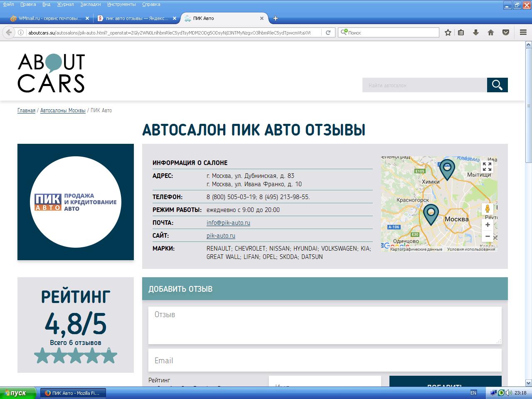Click the Найти автосалон search field

[425, 85]
